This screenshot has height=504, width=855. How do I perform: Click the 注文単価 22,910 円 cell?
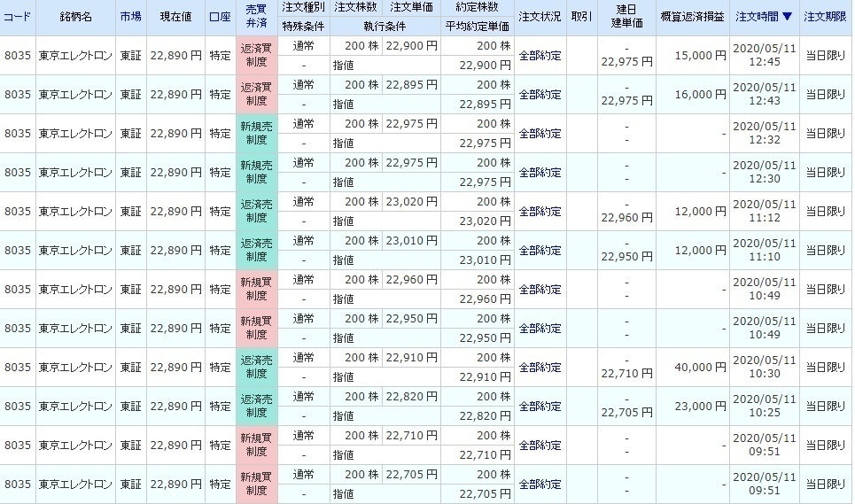click(412, 358)
